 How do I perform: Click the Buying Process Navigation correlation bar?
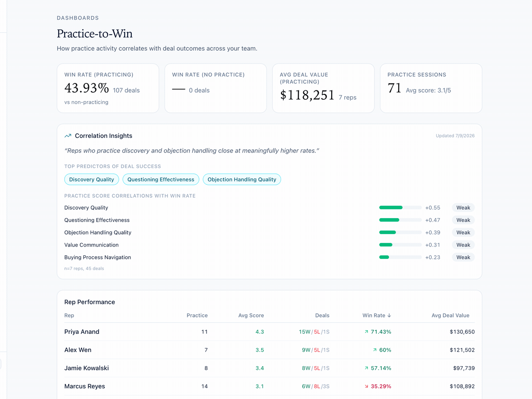point(400,257)
